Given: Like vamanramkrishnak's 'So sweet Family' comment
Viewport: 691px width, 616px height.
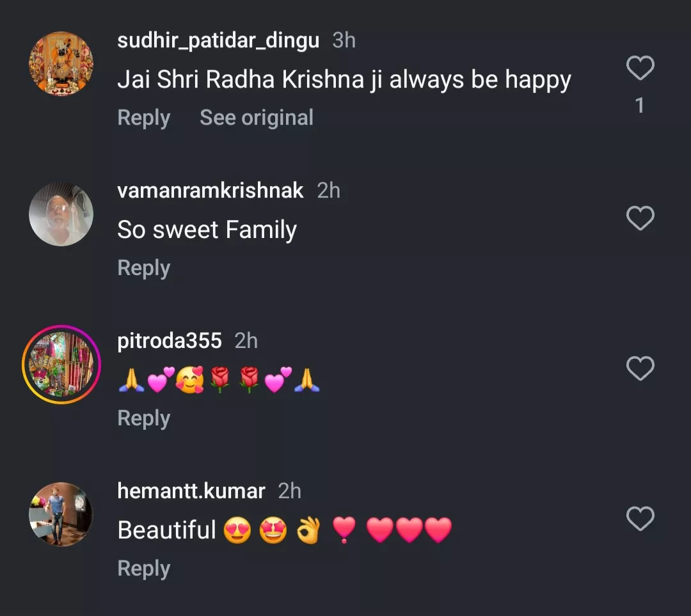Looking at the screenshot, I should [x=640, y=219].
